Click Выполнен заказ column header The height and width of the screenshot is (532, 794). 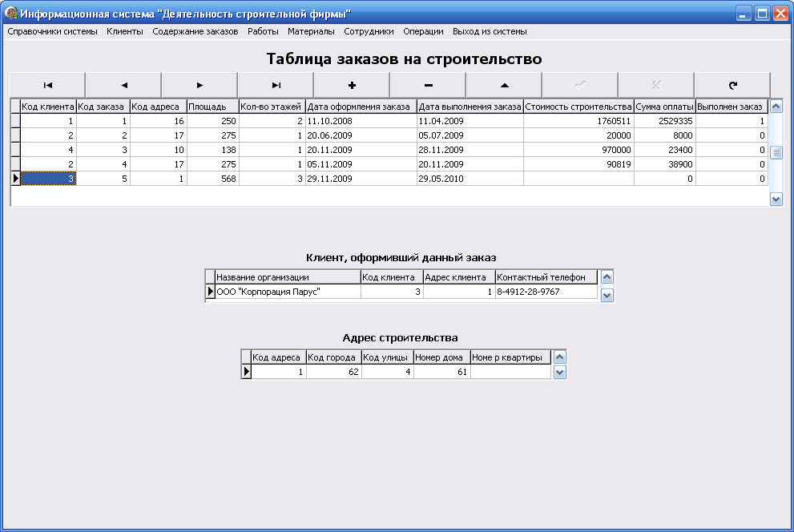732,107
